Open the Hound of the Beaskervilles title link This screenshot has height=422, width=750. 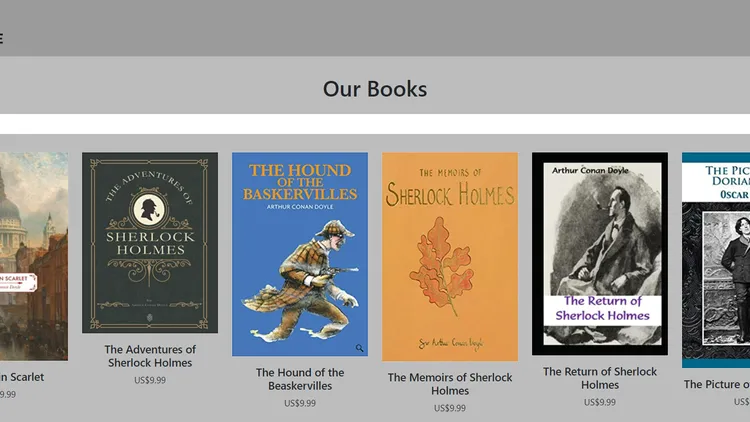coord(300,379)
